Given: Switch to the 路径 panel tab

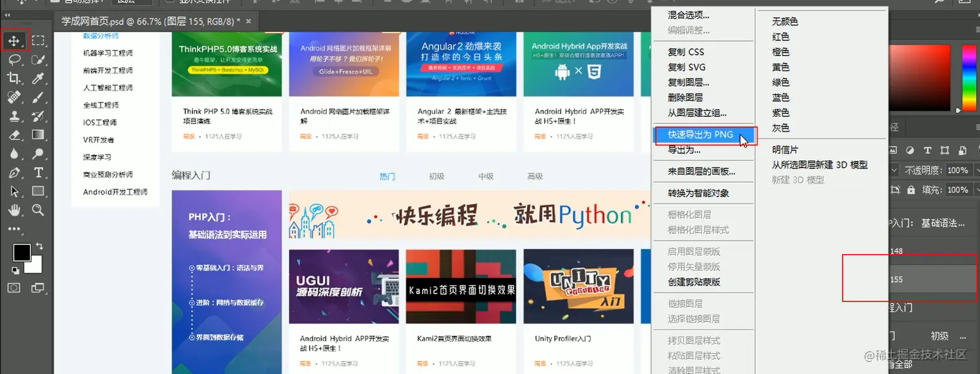Looking at the screenshot, I should tap(894, 128).
